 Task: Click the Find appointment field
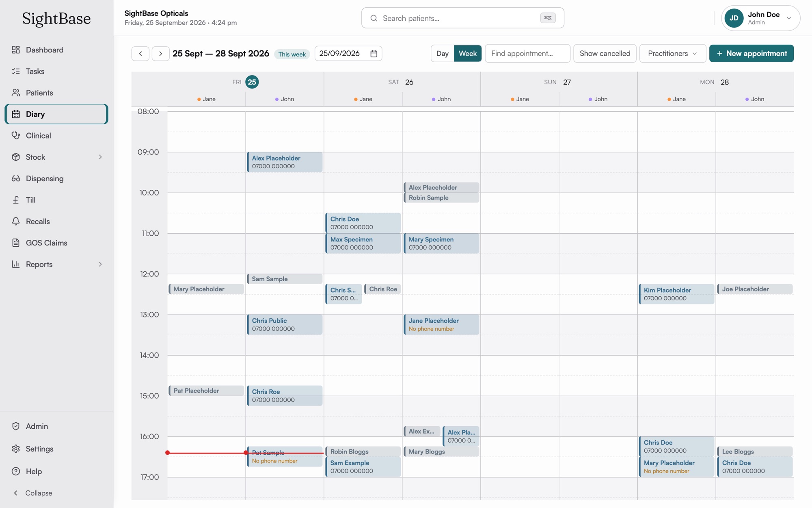[527, 53]
